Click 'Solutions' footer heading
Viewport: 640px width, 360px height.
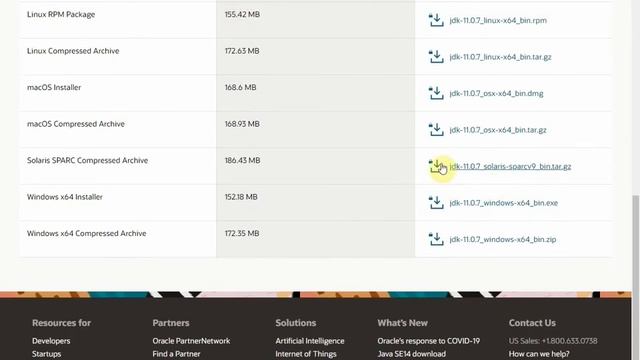(296, 323)
